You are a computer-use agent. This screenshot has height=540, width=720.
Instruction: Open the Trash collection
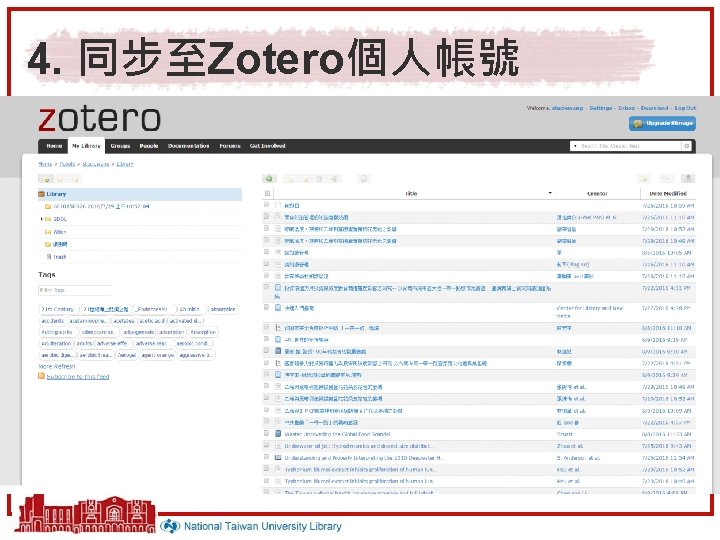tap(60, 257)
